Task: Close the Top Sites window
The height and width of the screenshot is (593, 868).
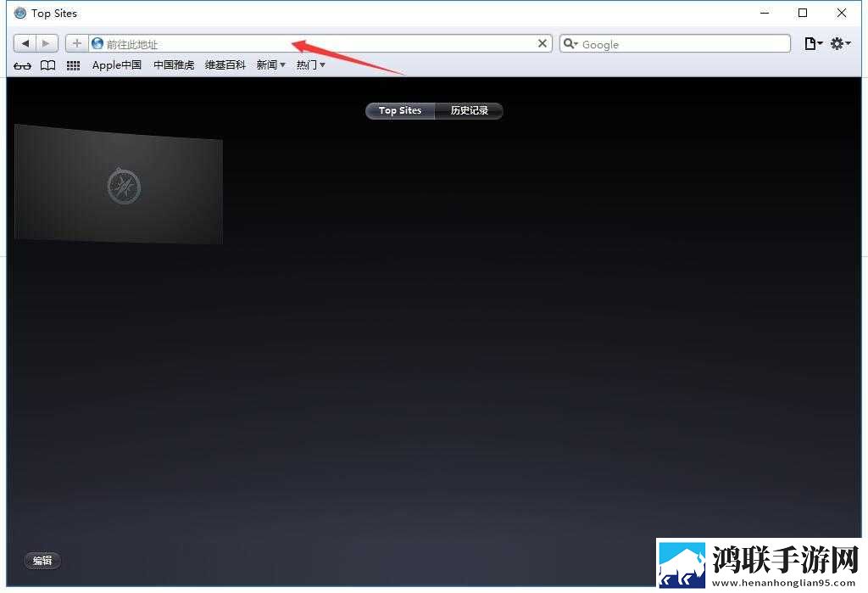Action: click(842, 13)
